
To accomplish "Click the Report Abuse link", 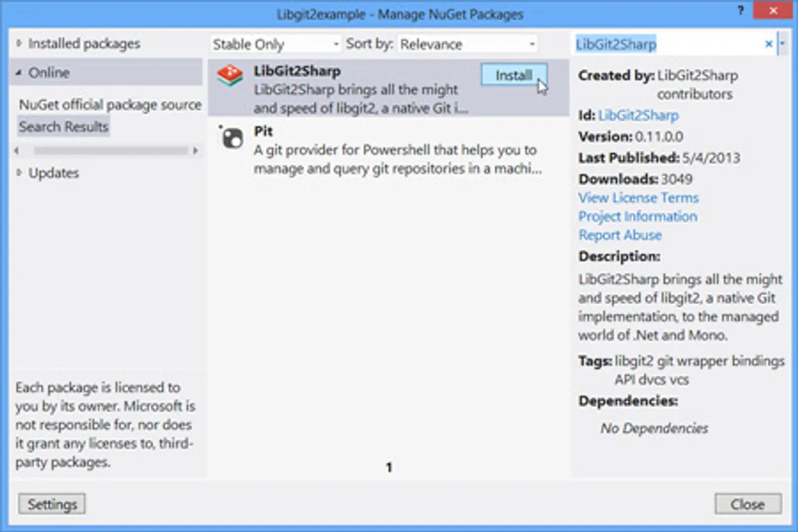I will pos(620,235).
